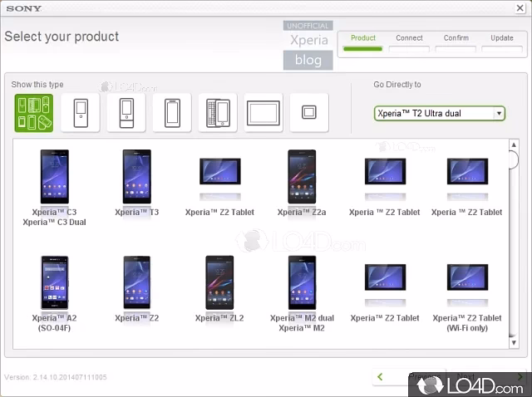Choose the Xperia Z2 Tablet (Wi-Fi only)

click(x=467, y=298)
